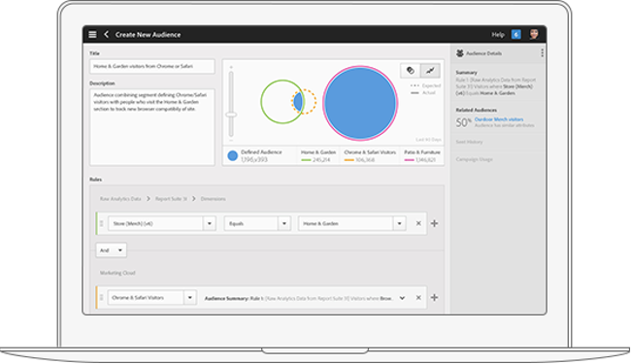Select the Patio & Furniture legend entry

(x=422, y=155)
